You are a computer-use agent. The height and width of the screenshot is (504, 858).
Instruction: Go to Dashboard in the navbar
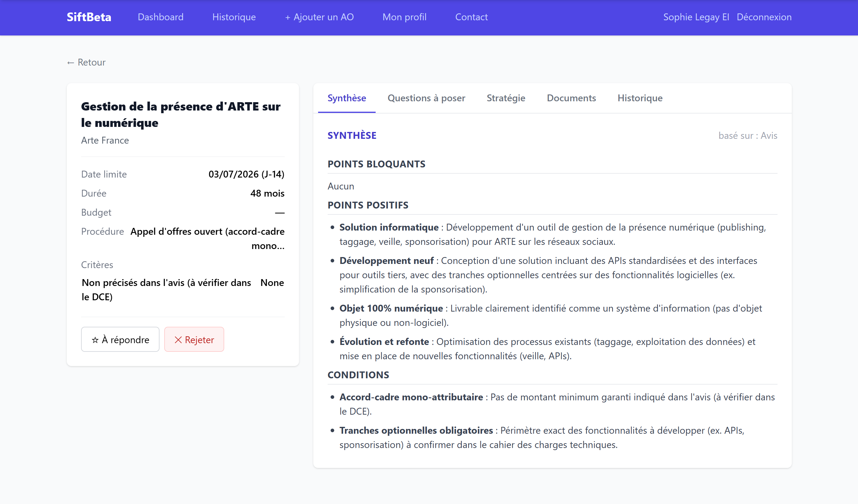160,17
